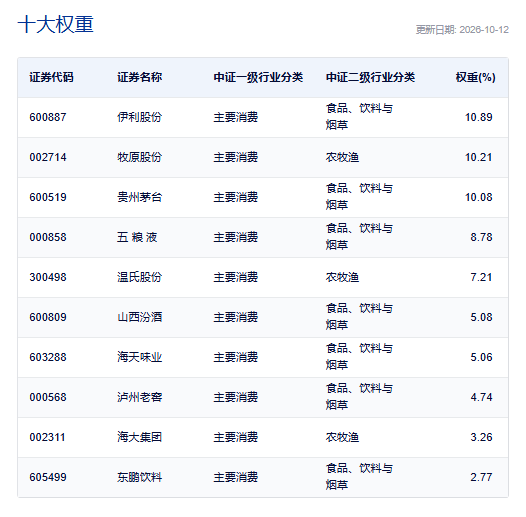Click the 权重(%) column header
The height and width of the screenshot is (517, 526).
point(475,77)
